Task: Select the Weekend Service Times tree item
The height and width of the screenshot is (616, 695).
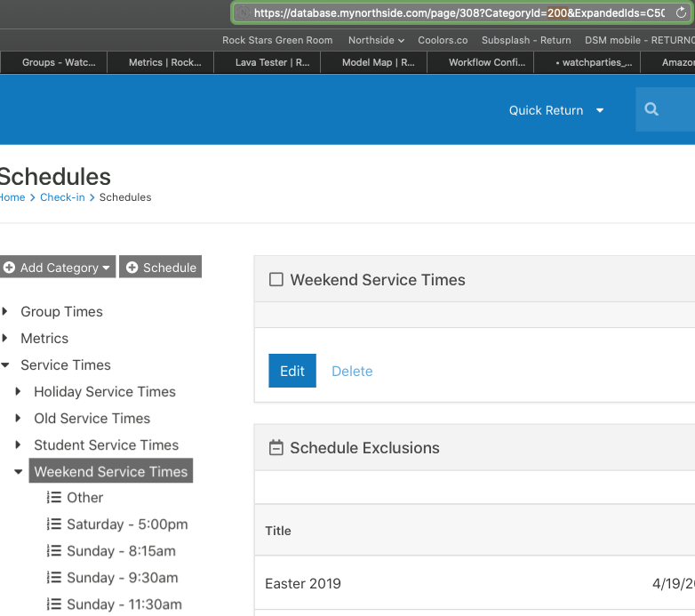Action: tap(111, 471)
